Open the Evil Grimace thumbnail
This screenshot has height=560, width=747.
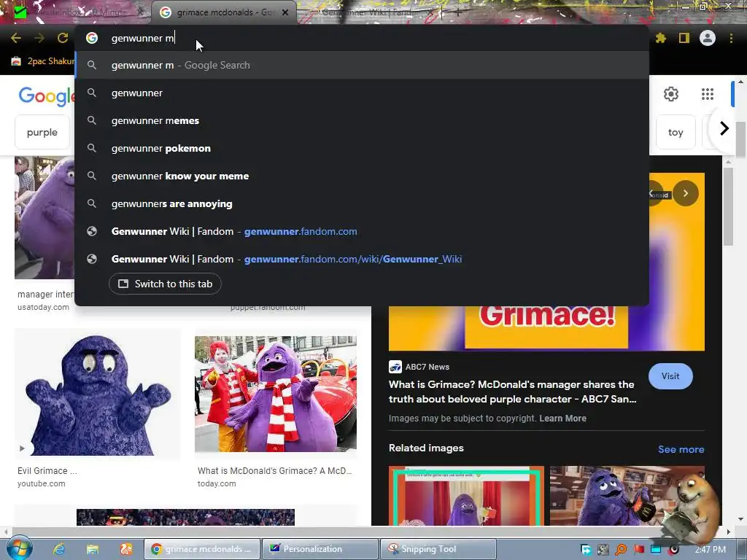pos(98,394)
